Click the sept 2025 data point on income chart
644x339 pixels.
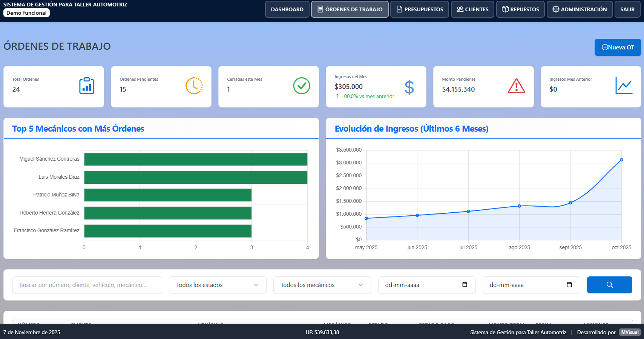pos(570,203)
